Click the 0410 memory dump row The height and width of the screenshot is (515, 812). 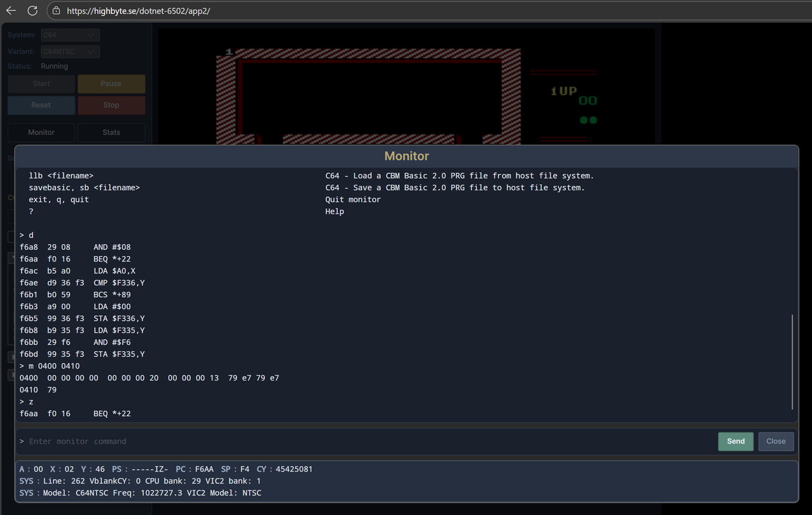[x=38, y=390]
